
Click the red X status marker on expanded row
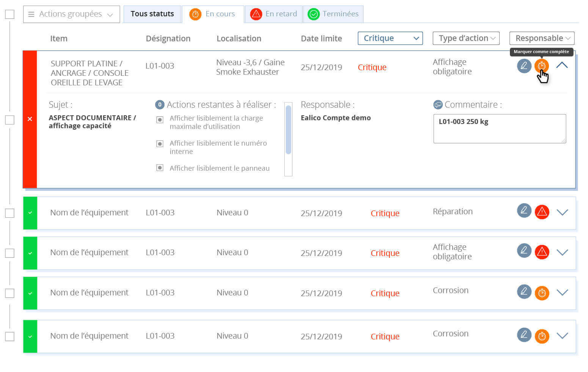tap(30, 119)
